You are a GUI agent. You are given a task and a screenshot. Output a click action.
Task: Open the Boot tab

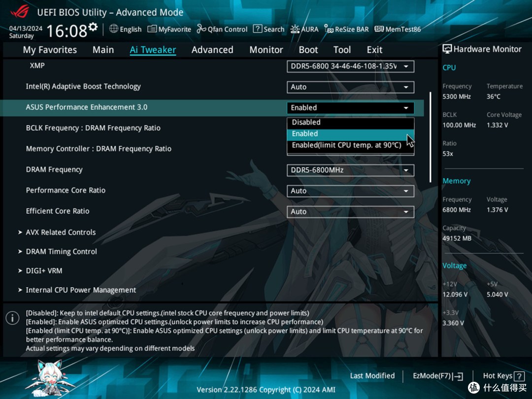[308, 50]
